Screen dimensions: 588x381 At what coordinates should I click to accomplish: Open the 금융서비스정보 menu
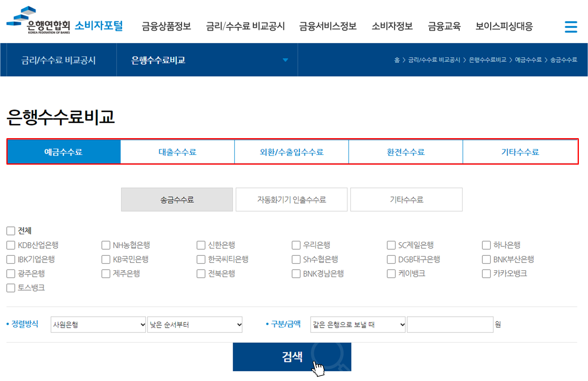pyautogui.click(x=328, y=26)
